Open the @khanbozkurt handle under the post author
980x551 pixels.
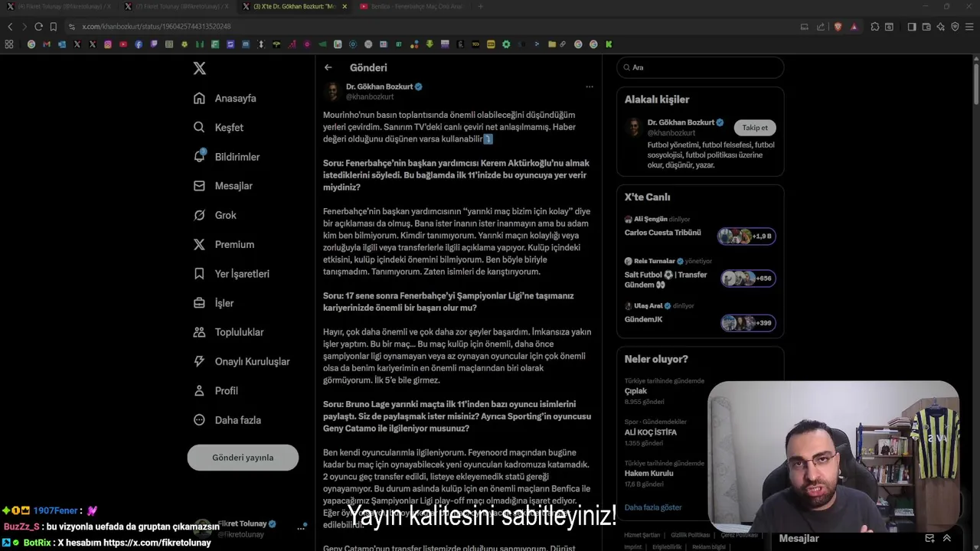pos(370,97)
